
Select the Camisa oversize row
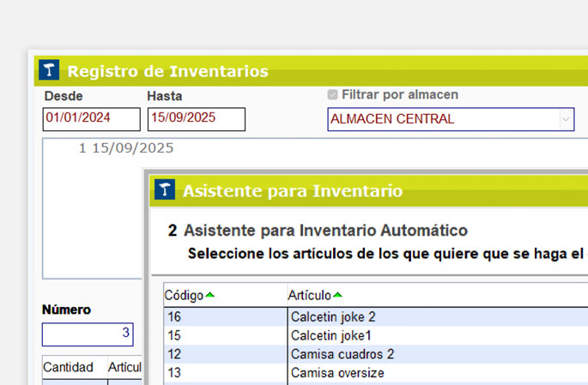376,373
